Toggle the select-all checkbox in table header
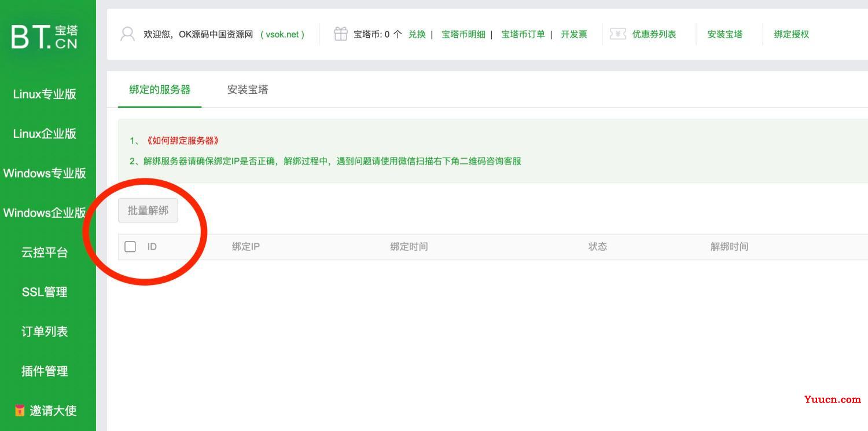 click(130, 246)
